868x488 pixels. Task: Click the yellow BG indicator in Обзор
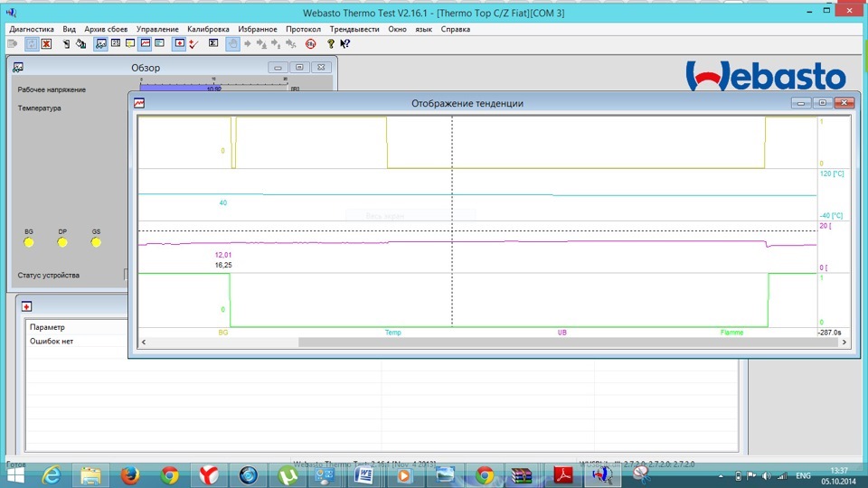(x=29, y=242)
